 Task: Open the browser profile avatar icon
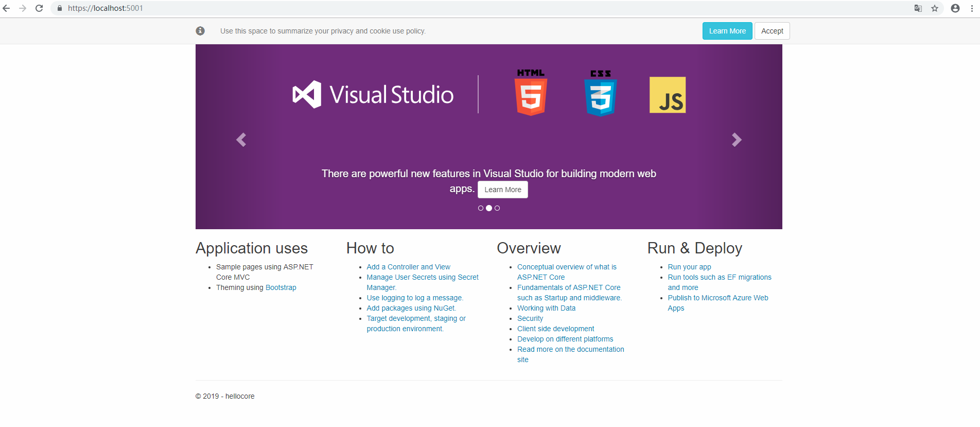point(955,8)
